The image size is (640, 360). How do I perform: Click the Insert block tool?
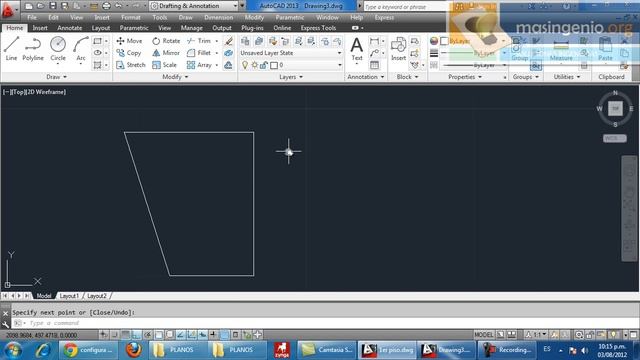tap(398, 49)
